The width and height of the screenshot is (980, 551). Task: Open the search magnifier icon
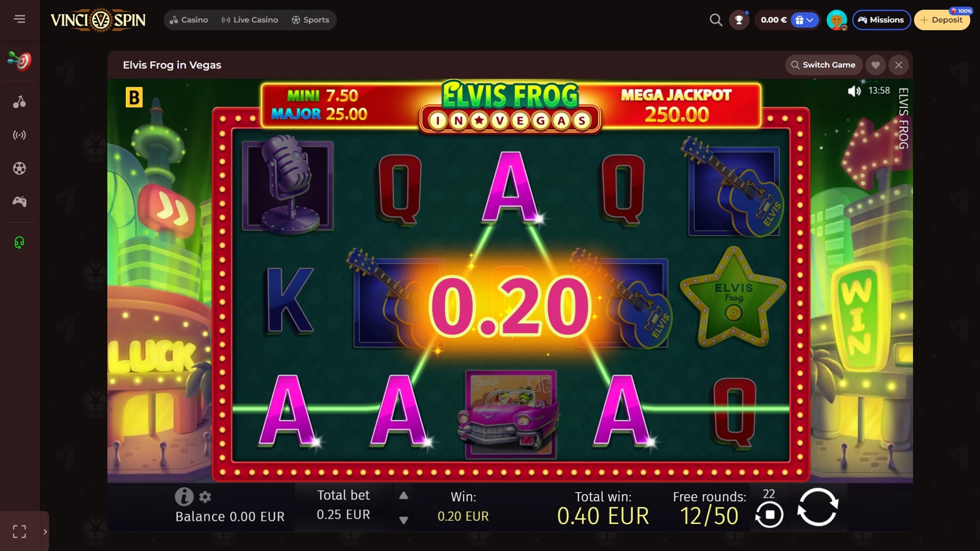click(716, 20)
